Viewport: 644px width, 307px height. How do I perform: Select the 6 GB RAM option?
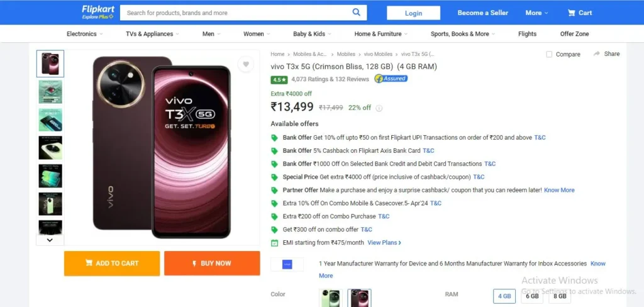pyautogui.click(x=532, y=296)
